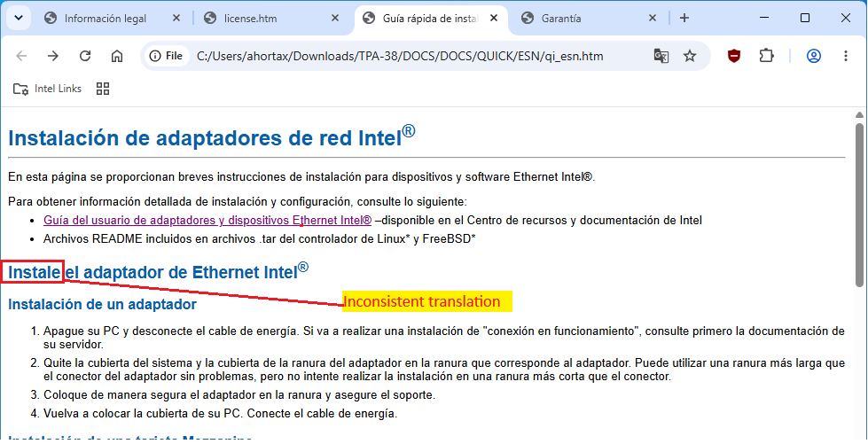
Task: Click the address bar with qi_esn.htm path
Action: point(400,56)
